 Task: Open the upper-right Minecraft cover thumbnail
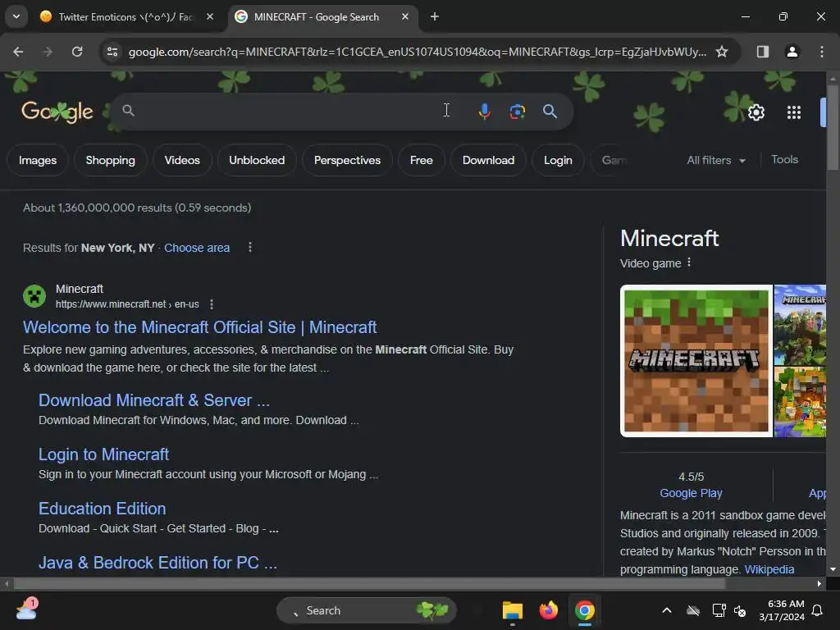click(x=800, y=325)
